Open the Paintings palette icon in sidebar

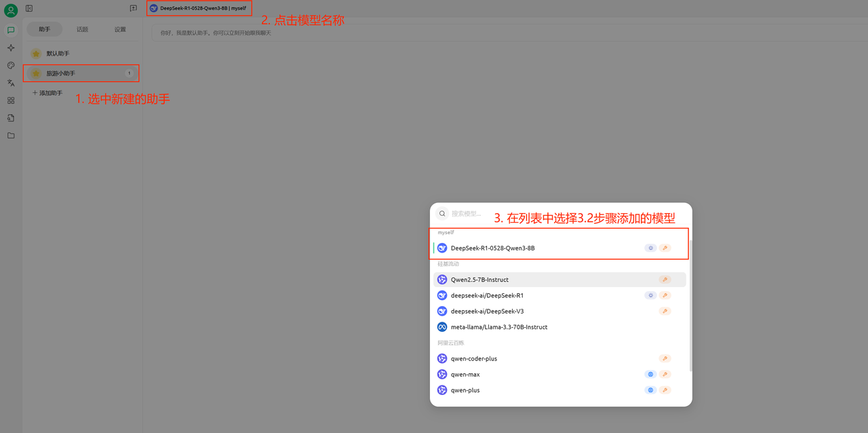[x=11, y=65]
